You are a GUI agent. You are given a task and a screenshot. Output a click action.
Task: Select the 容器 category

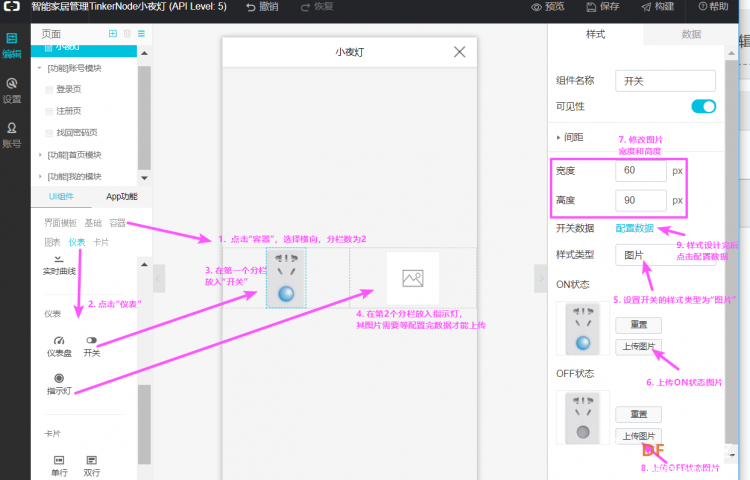[x=117, y=223]
